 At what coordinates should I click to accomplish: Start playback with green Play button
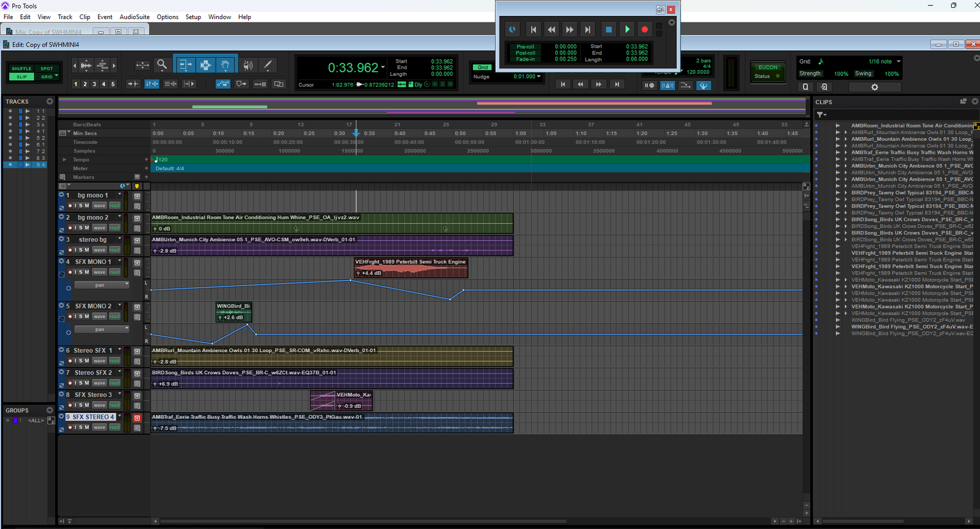click(x=627, y=29)
